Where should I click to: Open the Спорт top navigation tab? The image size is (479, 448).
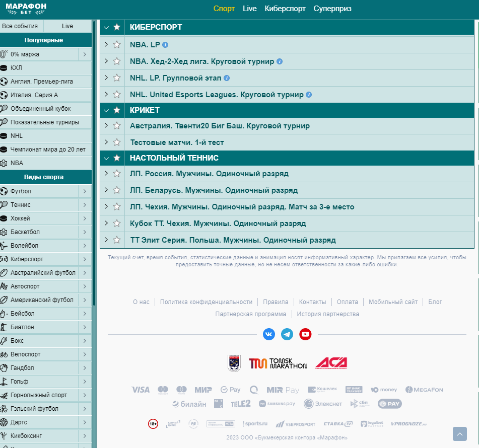224,9
